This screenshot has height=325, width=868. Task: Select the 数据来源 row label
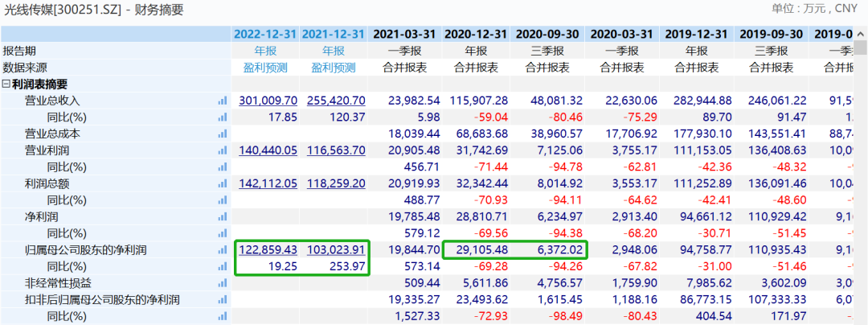(x=25, y=68)
